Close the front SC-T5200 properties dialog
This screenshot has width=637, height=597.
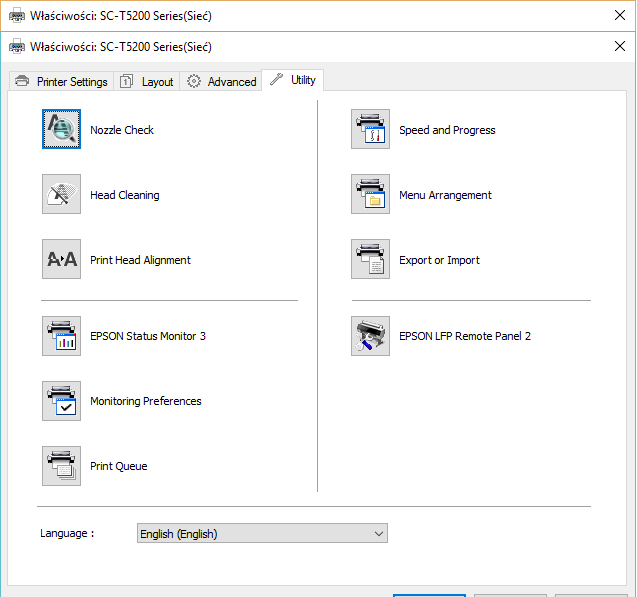point(619,46)
